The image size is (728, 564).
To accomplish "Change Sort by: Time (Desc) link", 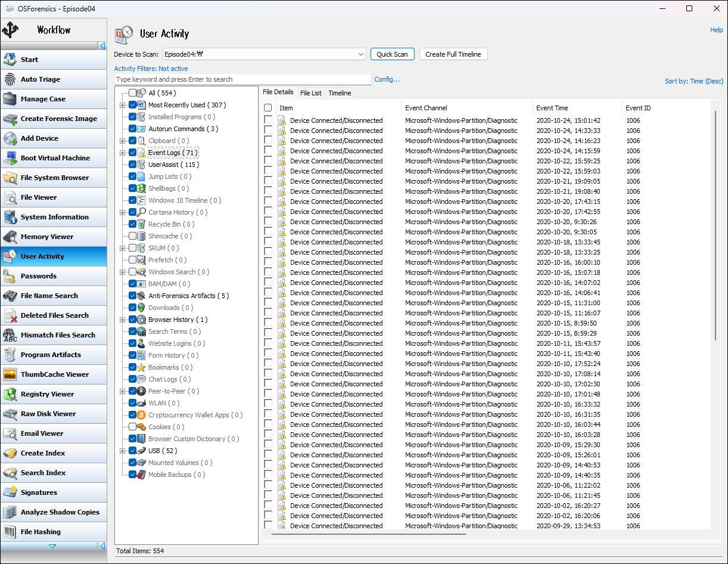I will tap(694, 81).
